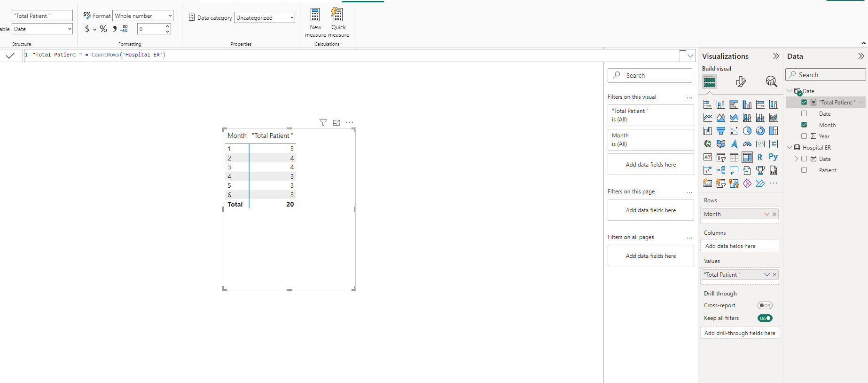Select the Clustered column chart visual
The image size is (868, 383).
pyautogui.click(x=747, y=104)
